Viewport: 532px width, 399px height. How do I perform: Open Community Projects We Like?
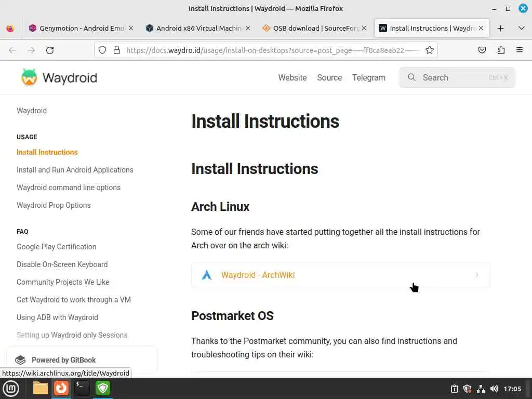pyautogui.click(x=63, y=282)
